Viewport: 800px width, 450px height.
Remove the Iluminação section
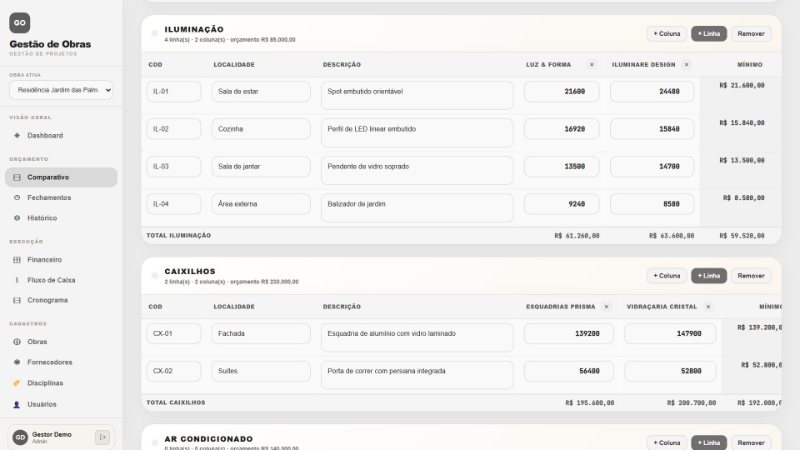point(751,34)
